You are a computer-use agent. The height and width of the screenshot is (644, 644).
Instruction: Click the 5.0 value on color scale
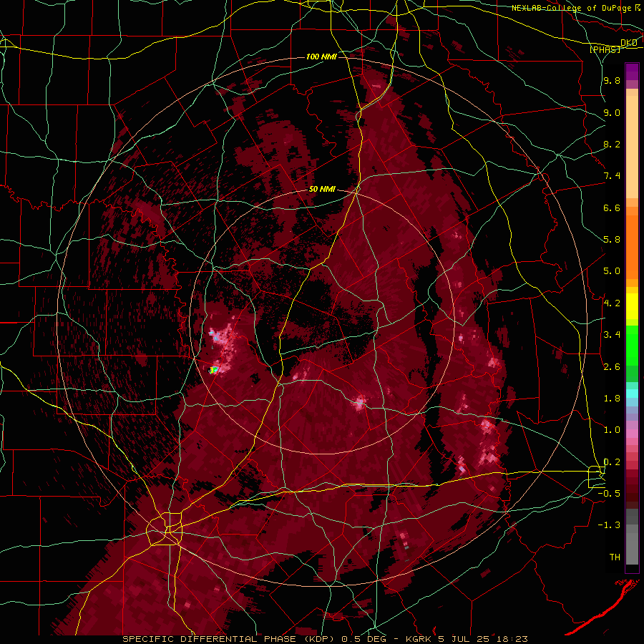pos(612,271)
